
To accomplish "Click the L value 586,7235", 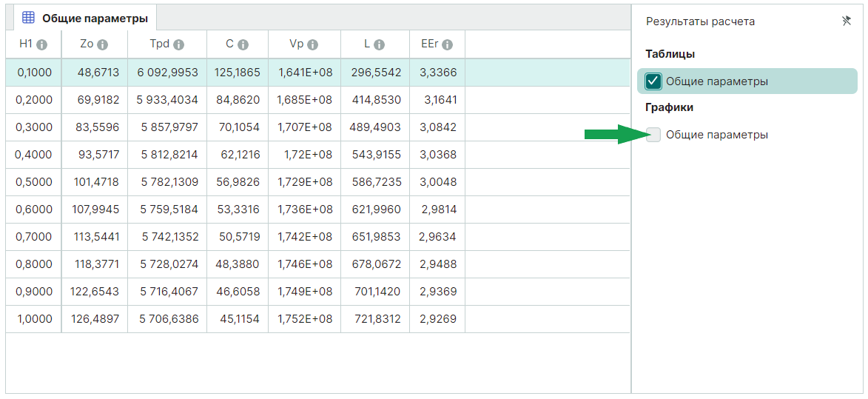I will (x=377, y=182).
